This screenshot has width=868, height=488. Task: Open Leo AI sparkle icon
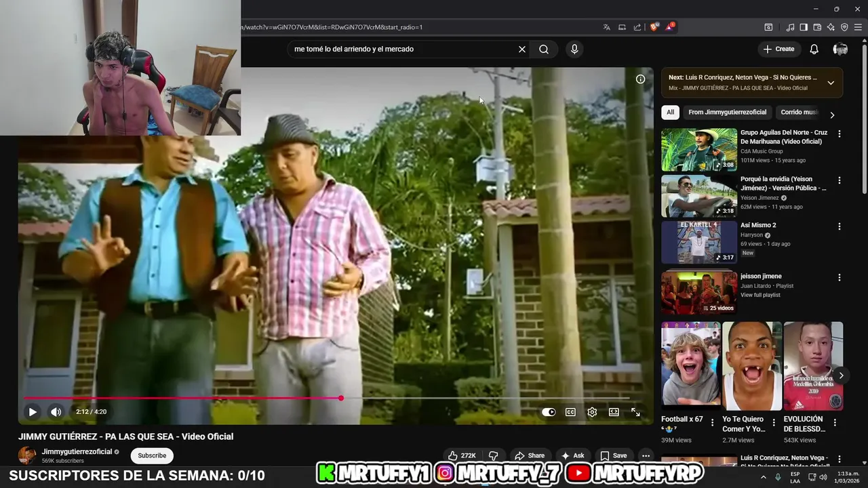point(831,27)
